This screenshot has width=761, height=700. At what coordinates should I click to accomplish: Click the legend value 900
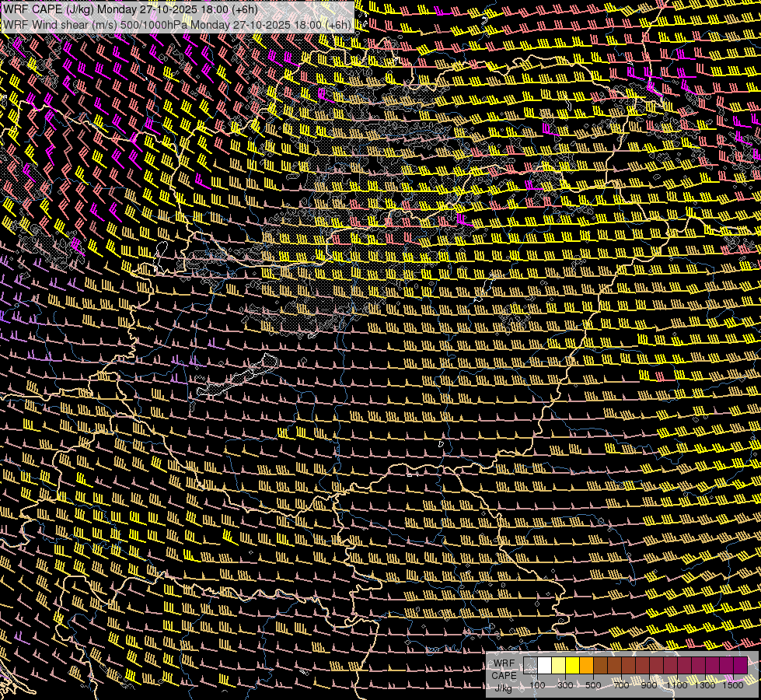[x=649, y=685]
